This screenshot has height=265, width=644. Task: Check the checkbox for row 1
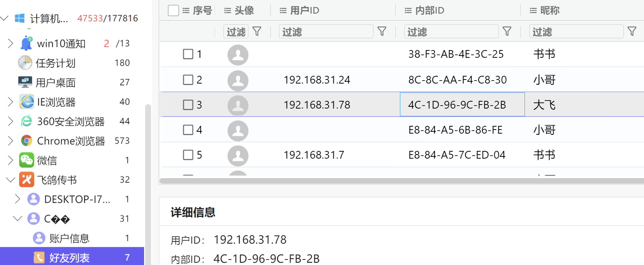[x=188, y=54]
